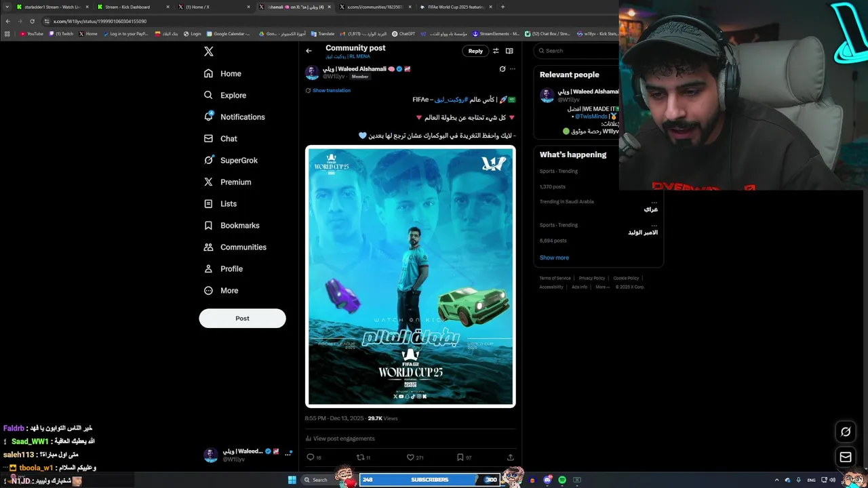868x488 pixels.
Task: Open the World Cup 25 poster image
Action: 410,277
